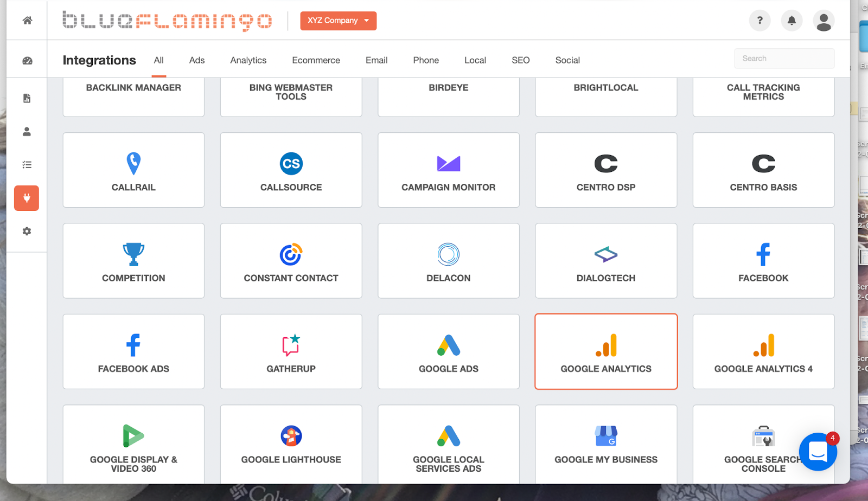Click the BlueFlamingo logo

pyautogui.click(x=167, y=21)
